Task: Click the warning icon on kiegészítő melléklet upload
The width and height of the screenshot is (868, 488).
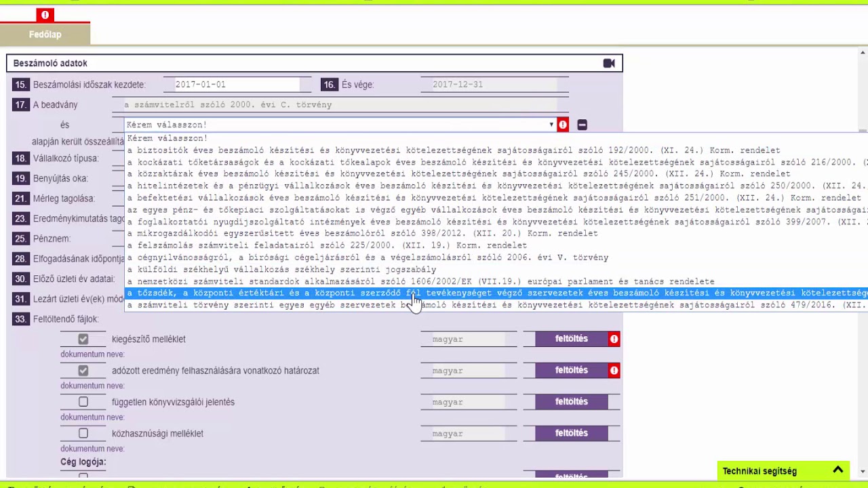Action: pos(614,339)
